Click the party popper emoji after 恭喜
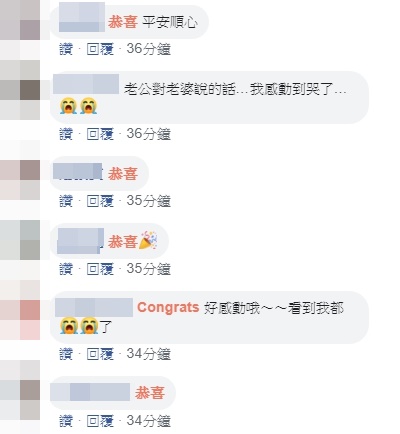The image size is (400, 434). point(148,240)
